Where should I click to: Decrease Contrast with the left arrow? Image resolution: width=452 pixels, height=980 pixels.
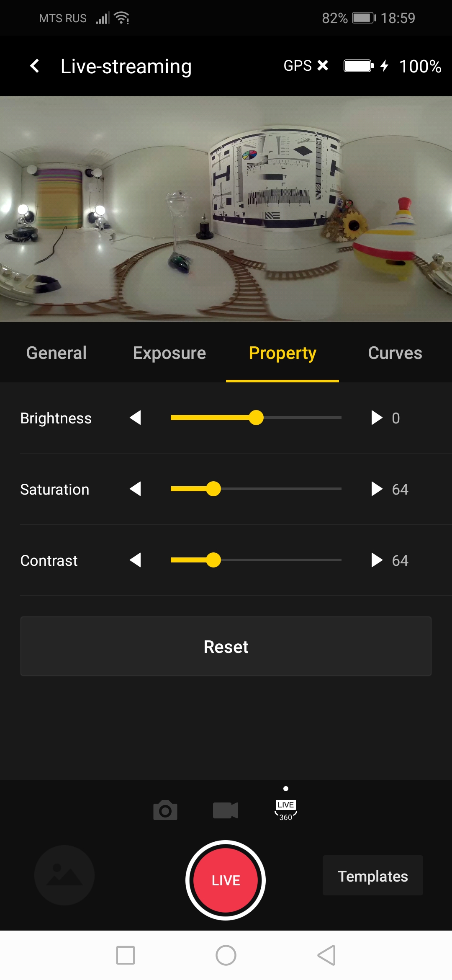(x=135, y=560)
